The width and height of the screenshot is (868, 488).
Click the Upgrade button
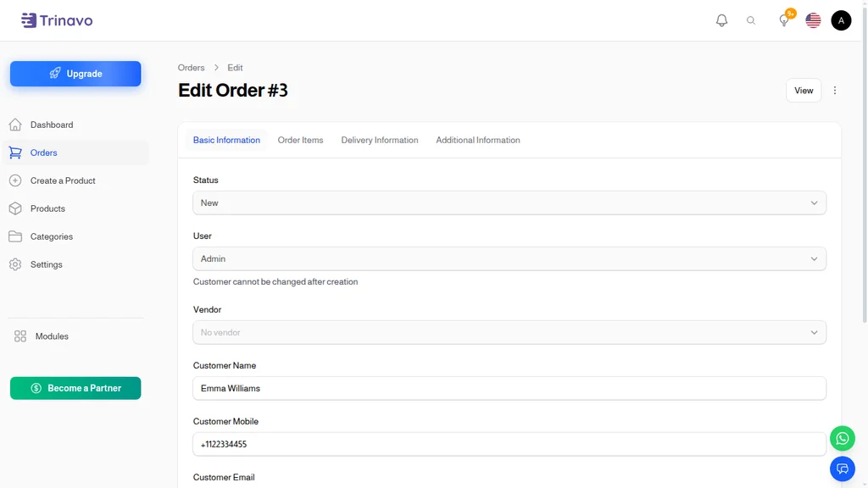point(75,74)
